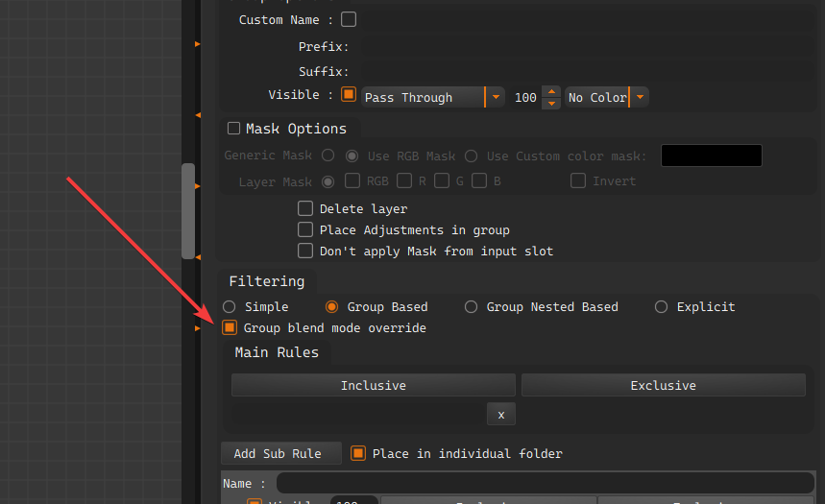
Task: Click the opacity spinner down arrow
Action: (x=551, y=103)
